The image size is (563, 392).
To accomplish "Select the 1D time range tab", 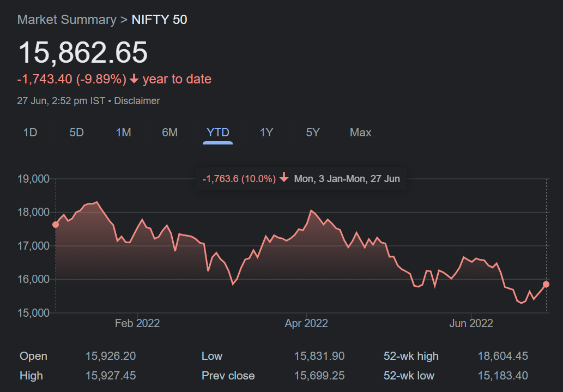I will 30,132.
